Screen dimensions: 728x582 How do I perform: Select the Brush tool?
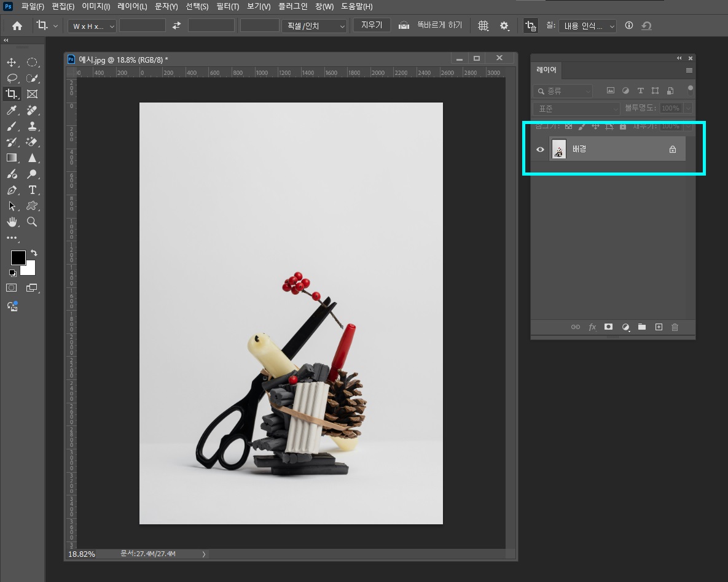pyautogui.click(x=12, y=126)
